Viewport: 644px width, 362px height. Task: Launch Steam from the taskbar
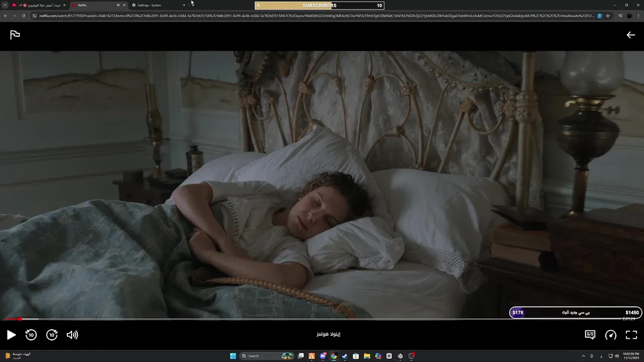pyautogui.click(x=345, y=356)
